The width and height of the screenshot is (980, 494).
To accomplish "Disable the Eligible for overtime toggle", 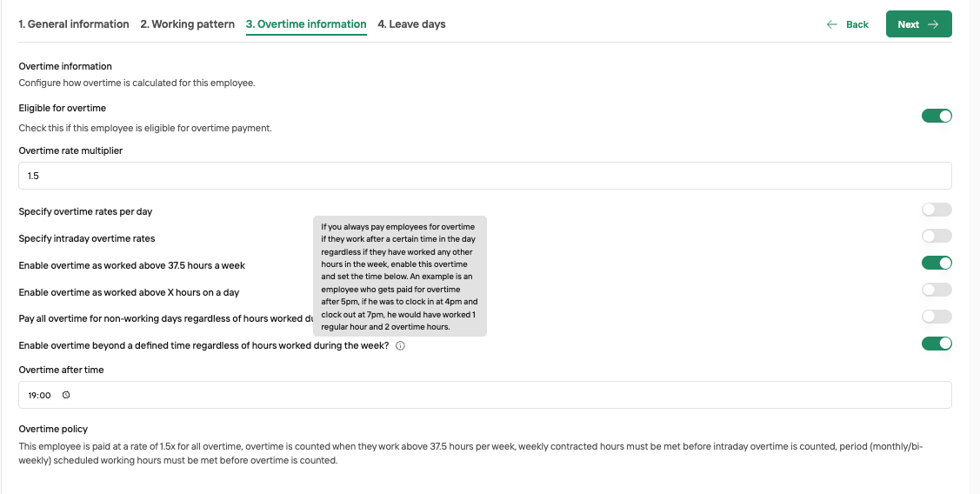I will [937, 116].
